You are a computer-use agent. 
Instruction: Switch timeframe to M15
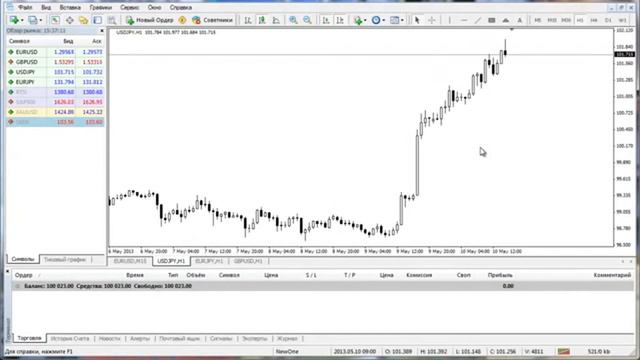pos(552,20)
